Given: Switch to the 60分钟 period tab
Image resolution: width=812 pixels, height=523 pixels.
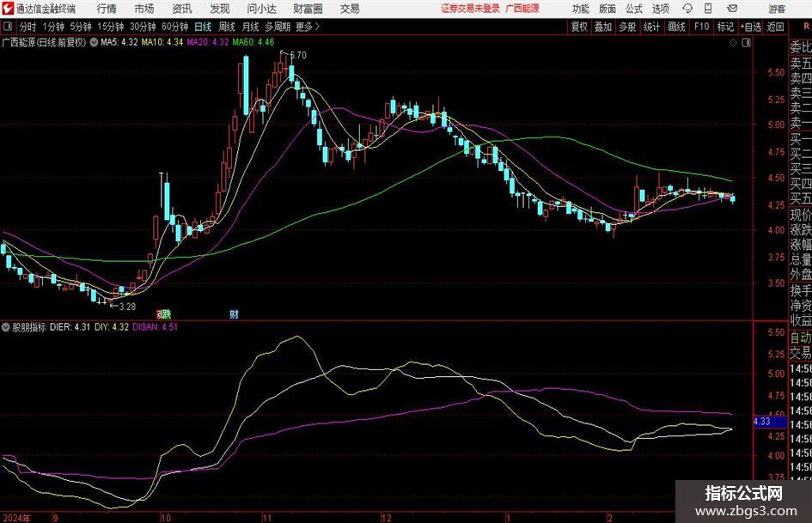Looking at the screenshot, I should coord(175,27).
